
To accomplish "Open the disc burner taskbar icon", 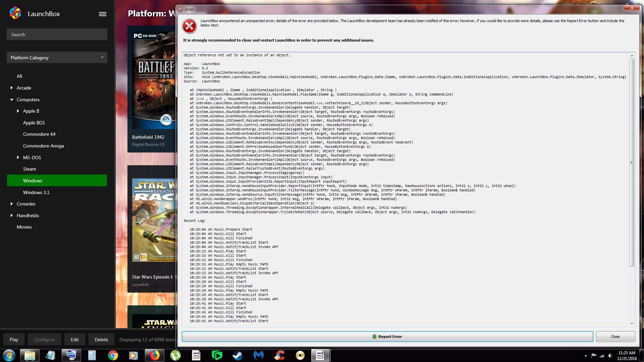I will [x=300, y=355].
